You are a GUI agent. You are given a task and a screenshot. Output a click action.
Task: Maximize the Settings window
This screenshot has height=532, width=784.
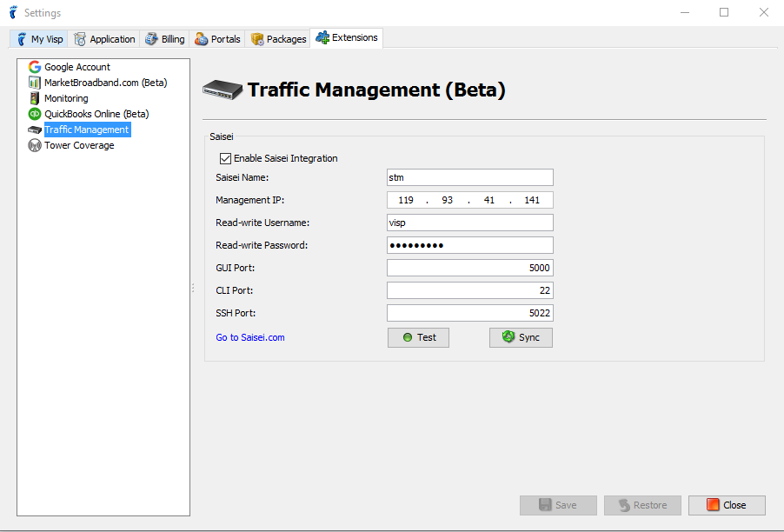tap(723, 12)
